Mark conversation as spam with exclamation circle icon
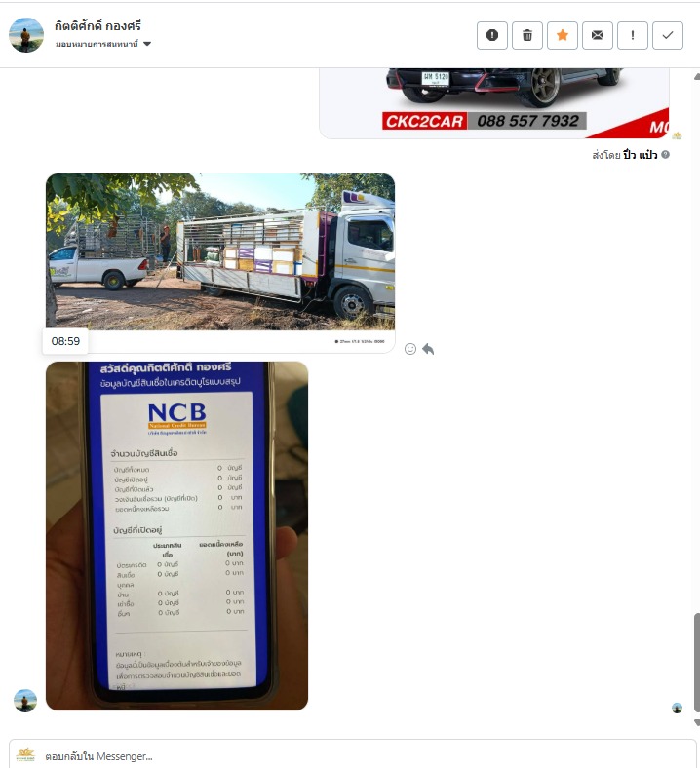 (x=491, y=35)
